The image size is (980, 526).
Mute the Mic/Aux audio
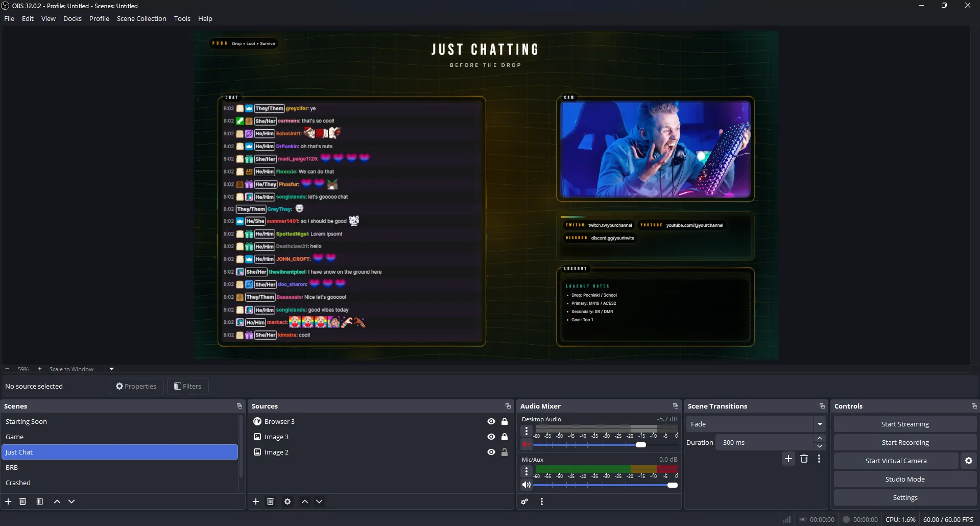pos(527,485)
